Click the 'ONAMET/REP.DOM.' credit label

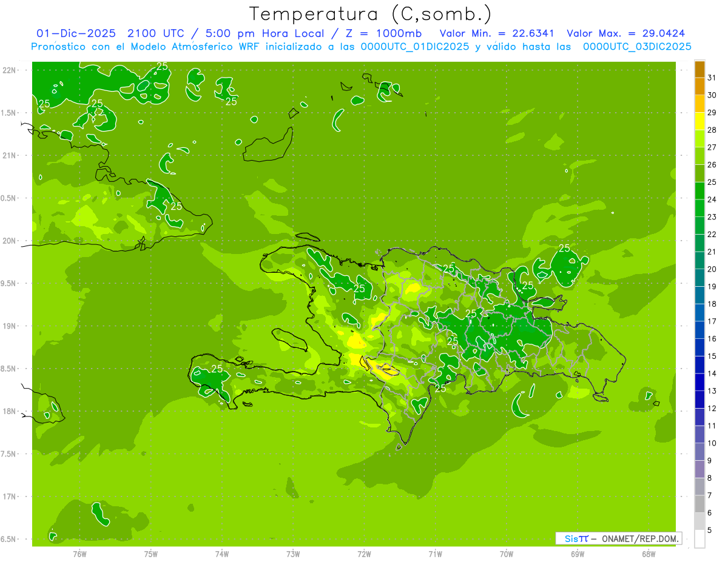pos(640,538)
